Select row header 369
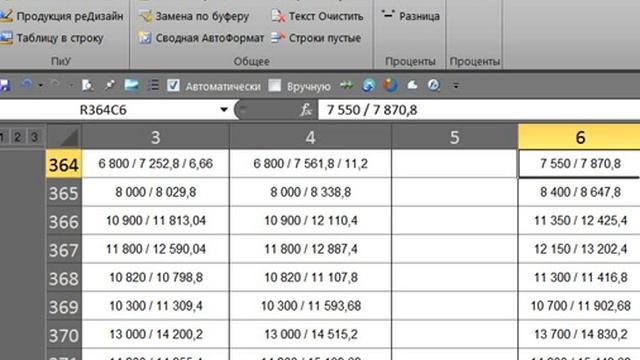This screenshot has width=640, height=360. [x=64, y=307]
